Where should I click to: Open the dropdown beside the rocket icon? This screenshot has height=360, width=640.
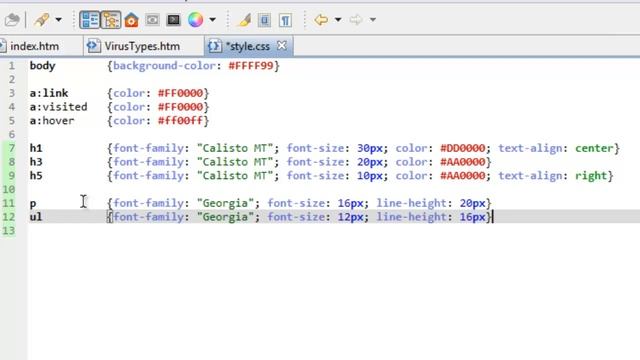tap(58, 20)
